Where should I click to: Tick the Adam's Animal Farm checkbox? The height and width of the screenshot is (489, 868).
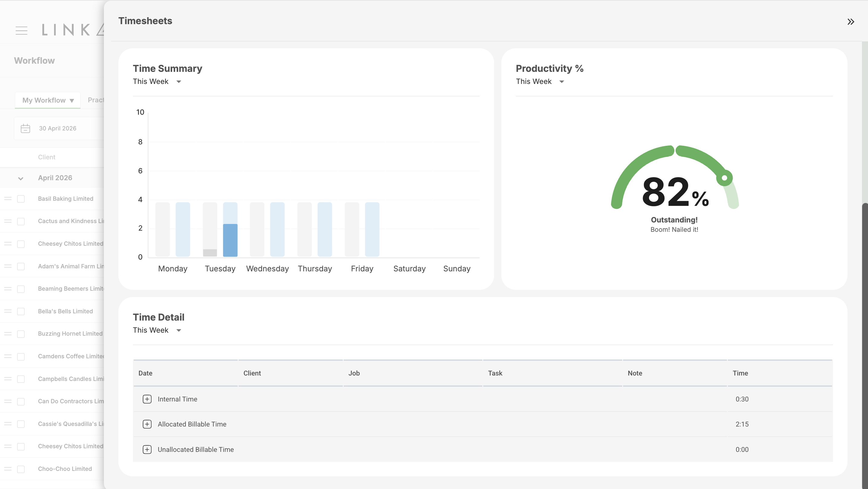(x=21, y=267)
